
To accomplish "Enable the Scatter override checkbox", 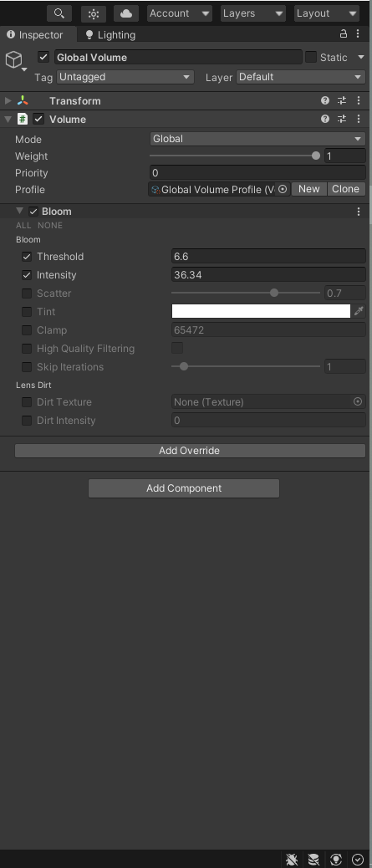I will [27, 294].
